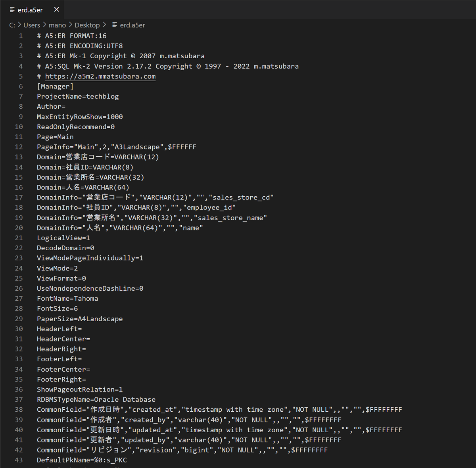Open the C: breadcrumb segment
The height and width of the screenshot is (468, 476).
(x=12, y=25)
